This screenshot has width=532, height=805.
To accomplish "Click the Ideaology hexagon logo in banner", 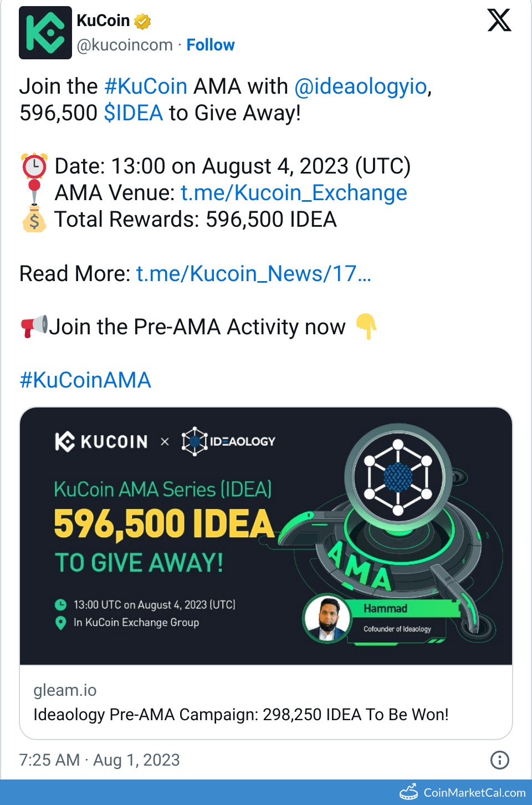I will tap(195, 441).
